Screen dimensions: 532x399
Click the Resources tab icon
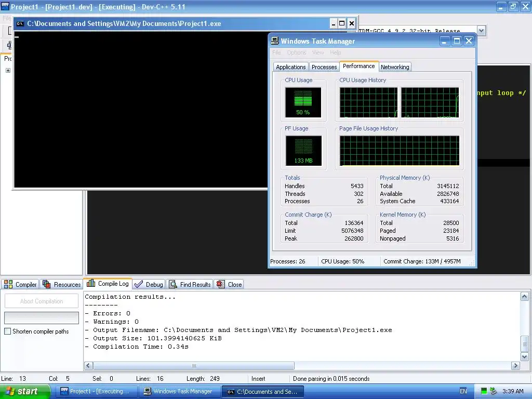point(47,284)
